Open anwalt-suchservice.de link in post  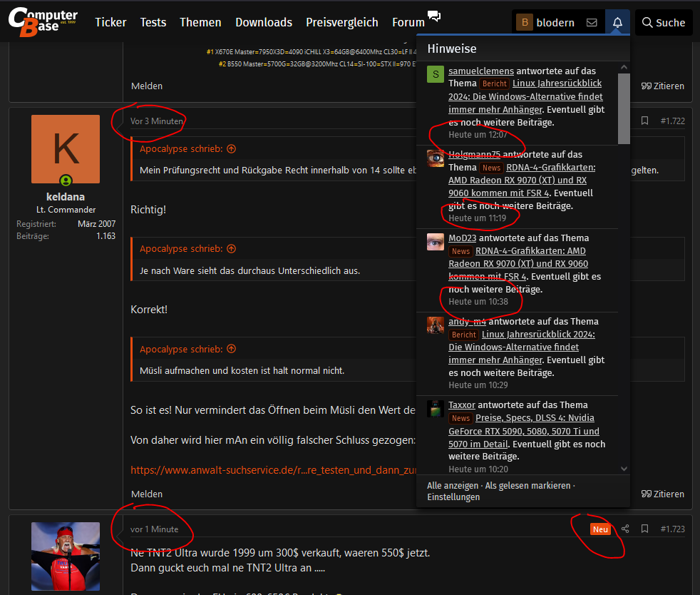tap(273, 470)
